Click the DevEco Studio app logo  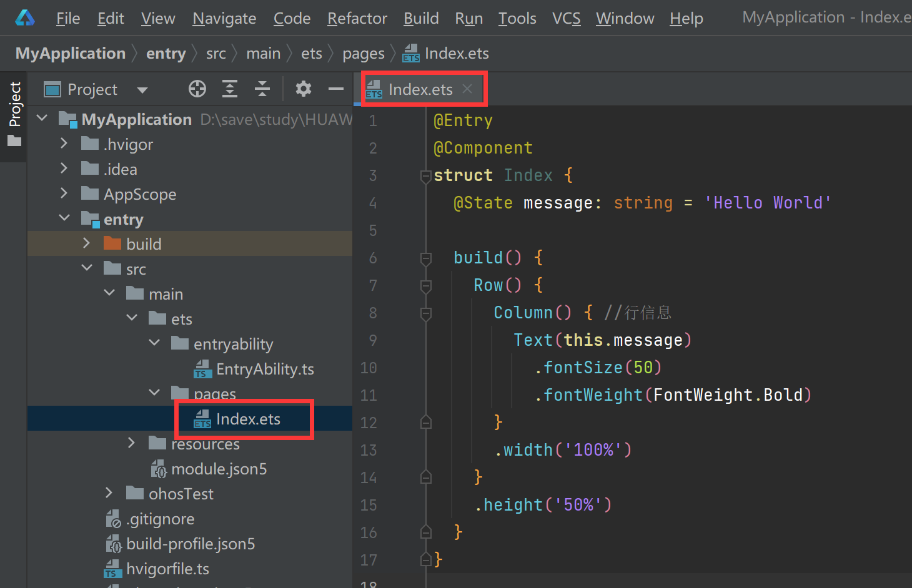25,17
